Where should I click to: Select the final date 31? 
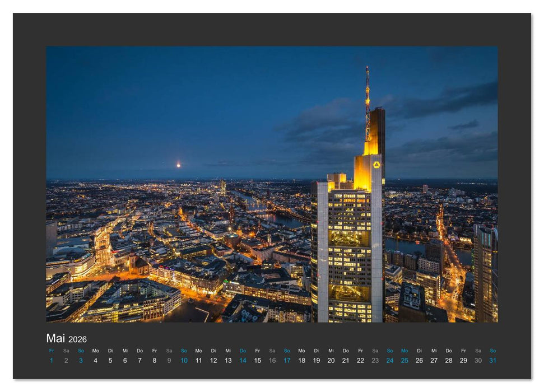tap(492, 360)
